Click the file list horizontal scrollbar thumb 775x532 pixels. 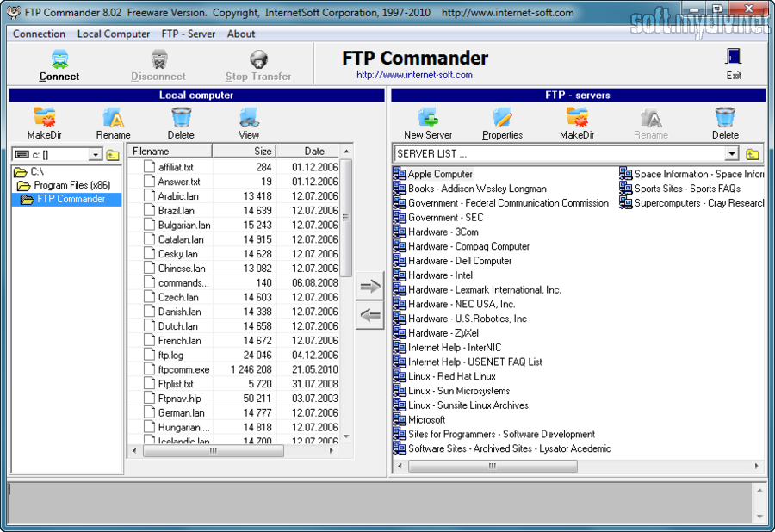pyautogui.click(x=214, y=451)
